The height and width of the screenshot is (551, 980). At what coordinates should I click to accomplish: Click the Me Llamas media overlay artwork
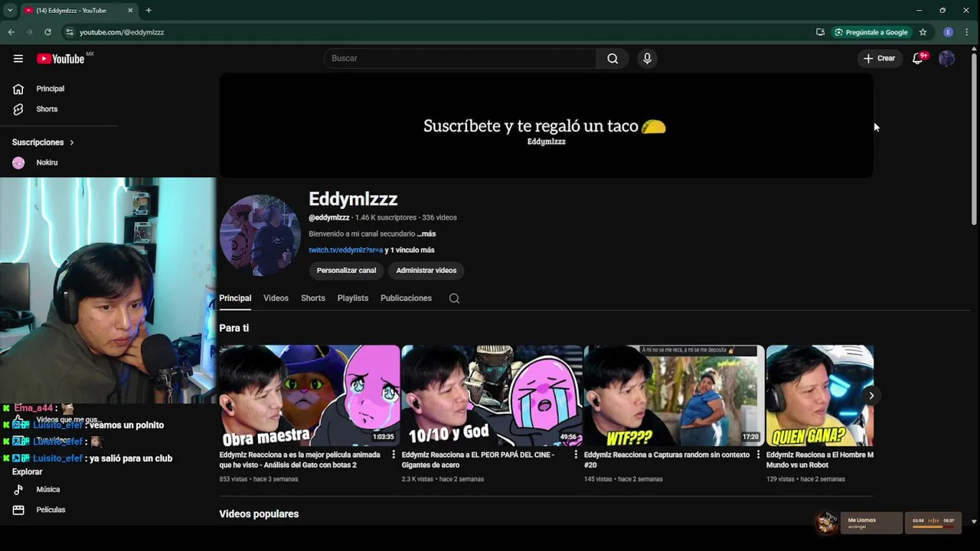pos(827,523)
